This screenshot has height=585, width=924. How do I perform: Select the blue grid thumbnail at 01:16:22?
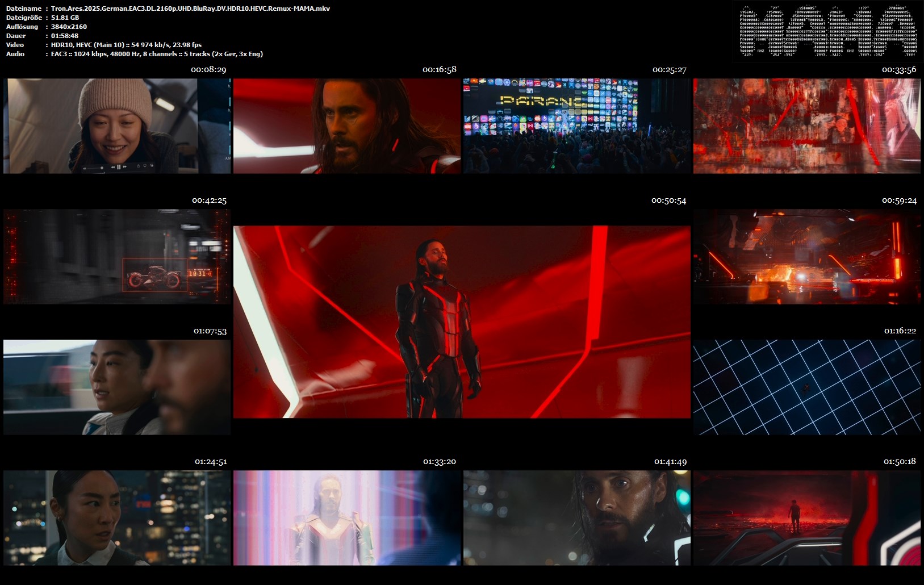(x=807, y=387)
